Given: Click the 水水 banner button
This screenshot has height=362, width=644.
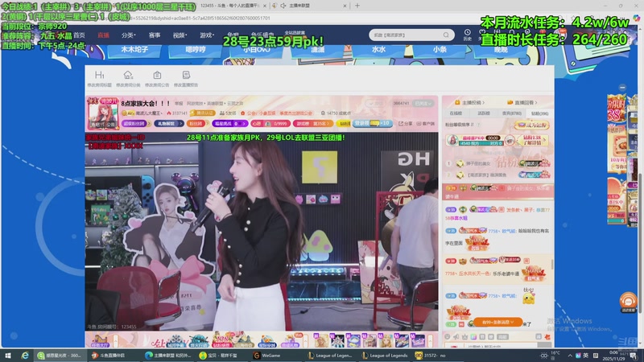Looking at the screenshot, I should [378, 50].
